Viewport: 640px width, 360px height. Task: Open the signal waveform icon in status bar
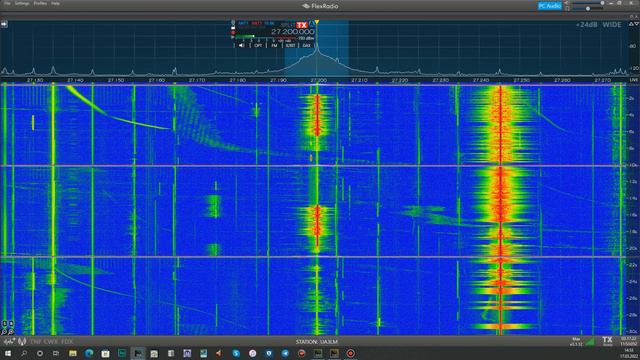9,341
